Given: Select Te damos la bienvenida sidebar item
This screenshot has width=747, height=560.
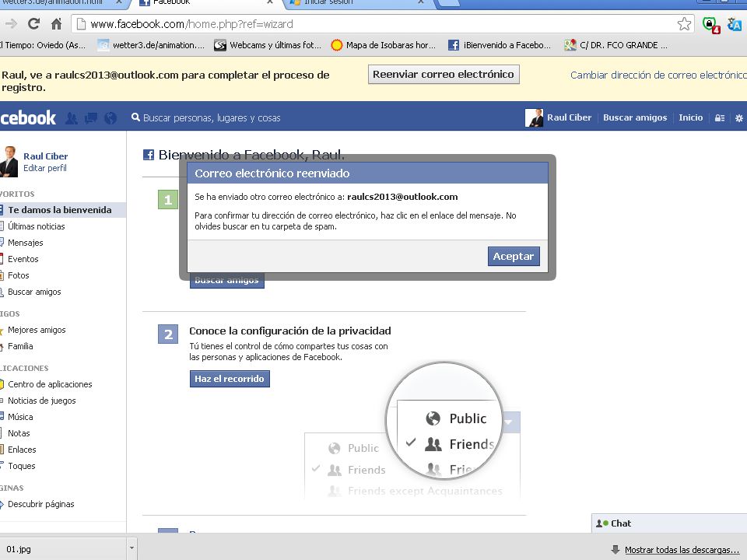Looking at the screenshot, I should tap(62, 210).
